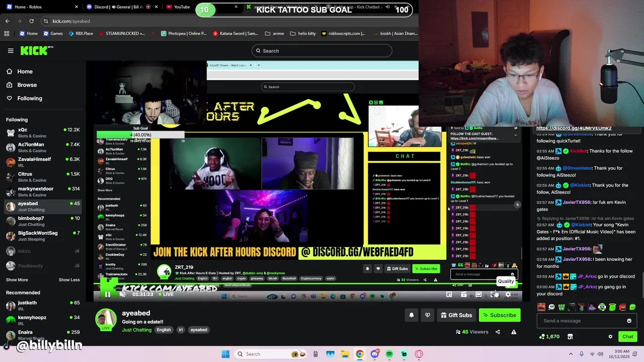Follow ayeabed with heart button
Viewport: 644px width, 362px height.
pyautogui.click(x=428, y=315)
